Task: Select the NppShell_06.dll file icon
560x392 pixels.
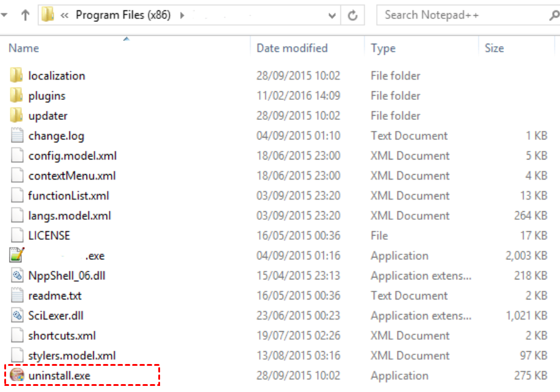Action: pyautogui.click(x=17, y=276)
